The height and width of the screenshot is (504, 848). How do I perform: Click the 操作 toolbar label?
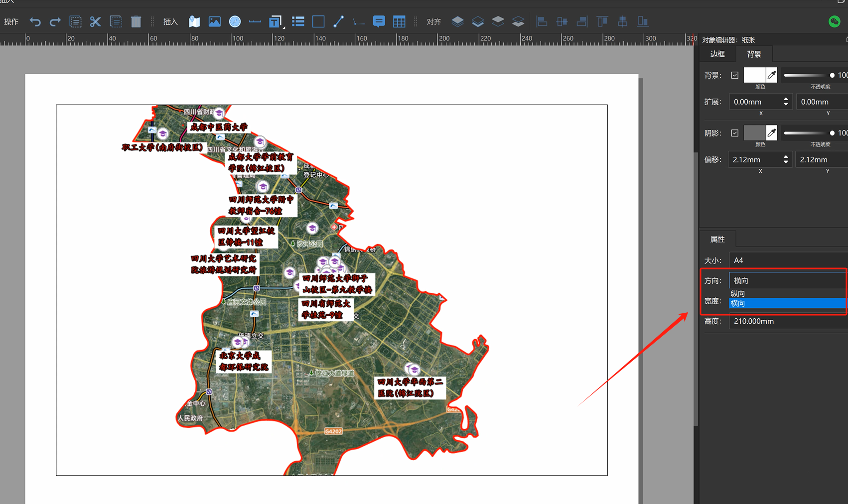(x=11, y=22)
